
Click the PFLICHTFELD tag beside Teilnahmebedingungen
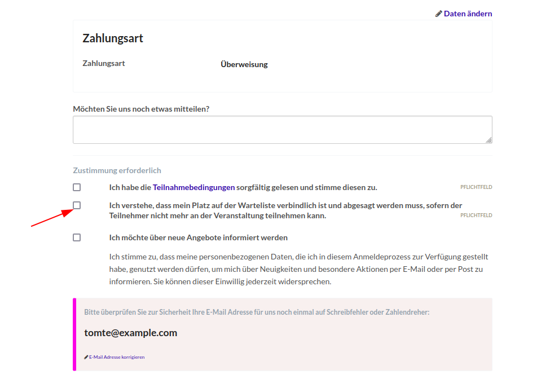point(476,187)
